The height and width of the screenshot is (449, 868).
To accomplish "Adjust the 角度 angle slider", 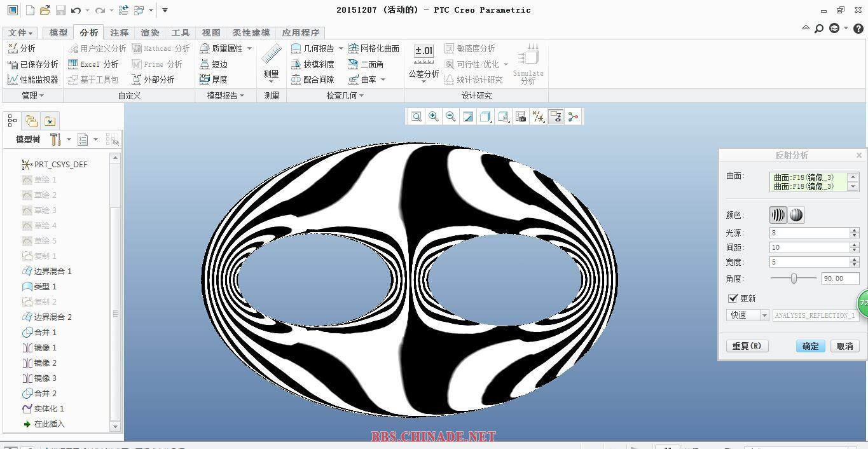I will click(x=794, y=279).
